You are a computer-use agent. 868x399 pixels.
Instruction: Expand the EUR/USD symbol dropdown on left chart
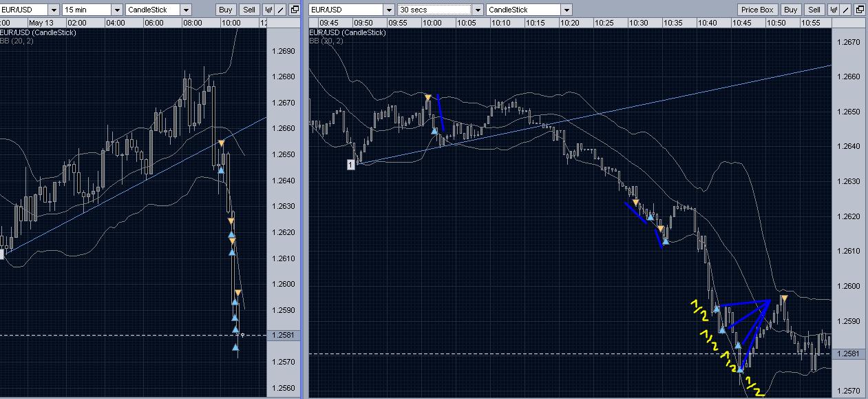click(53, 10)
